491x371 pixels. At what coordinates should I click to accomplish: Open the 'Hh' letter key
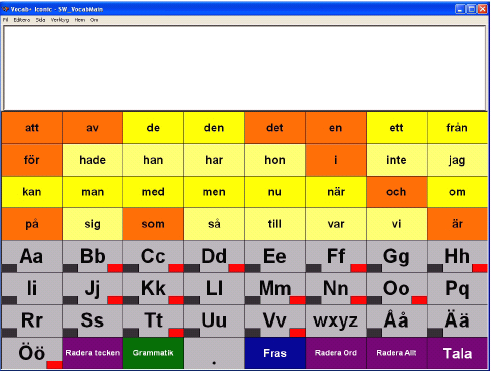(x=457, y=256)
